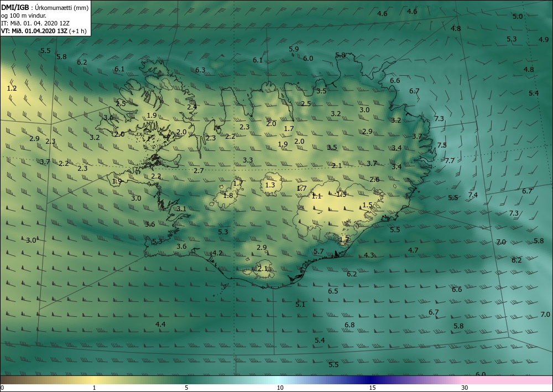Click the VT valid time line '13Z (+1 h)'
The image size is (553, 392).
click(x=72, y=31)
